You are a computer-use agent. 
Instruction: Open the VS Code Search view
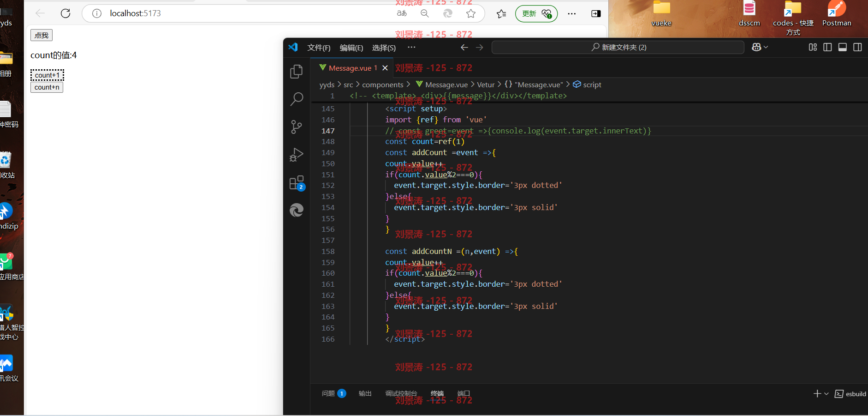[297, 99]
